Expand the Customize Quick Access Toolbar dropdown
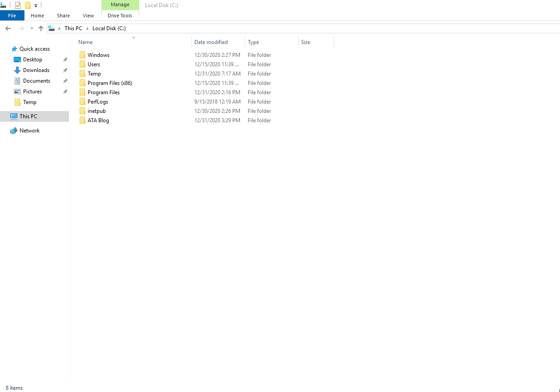The image size is (560, 392). coord(36,5)
